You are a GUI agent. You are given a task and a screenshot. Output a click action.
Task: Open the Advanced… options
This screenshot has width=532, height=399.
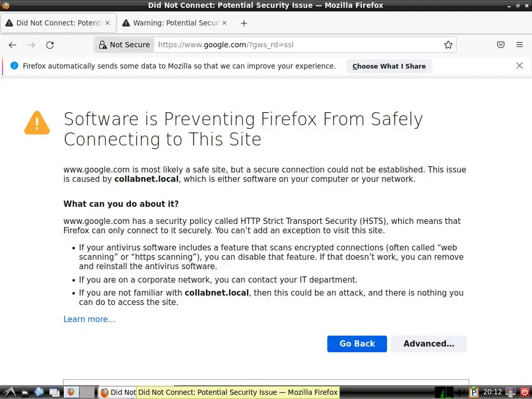429,344
